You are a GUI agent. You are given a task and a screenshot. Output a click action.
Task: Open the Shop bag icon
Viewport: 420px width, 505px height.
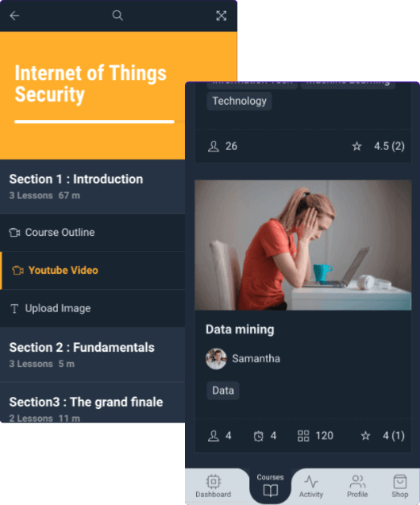(x=399, y=482)
